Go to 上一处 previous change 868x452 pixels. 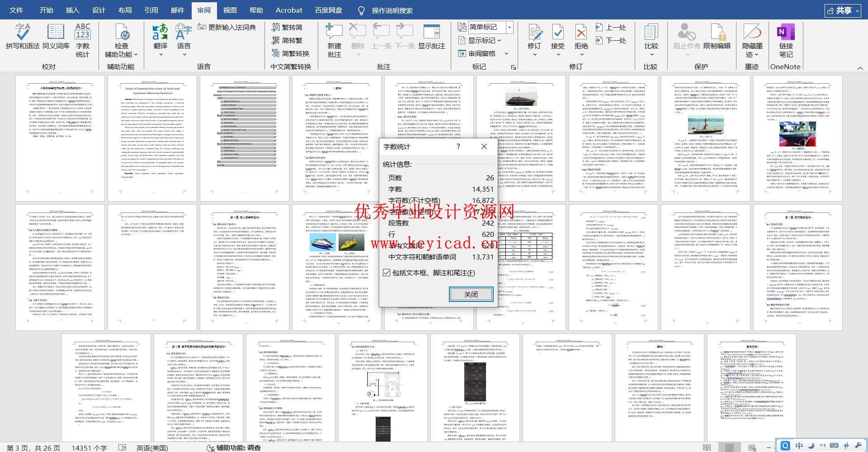pyautogui.click(x=611, y=27)
